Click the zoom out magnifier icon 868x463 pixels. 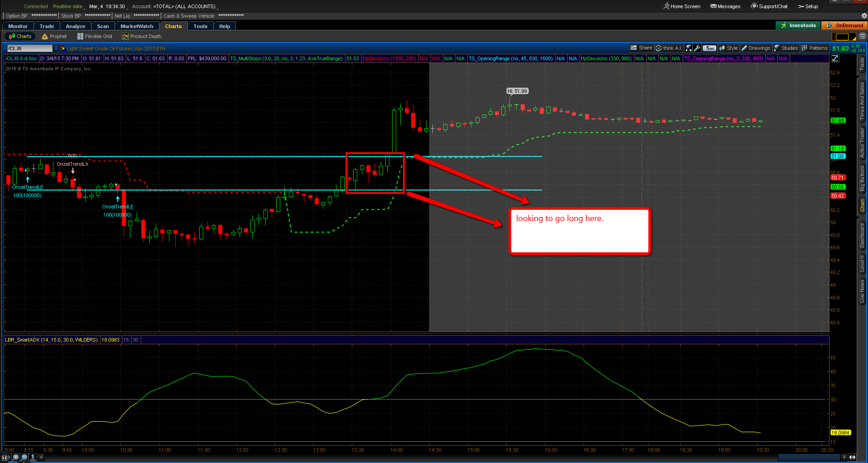click(x=24, y=457)
